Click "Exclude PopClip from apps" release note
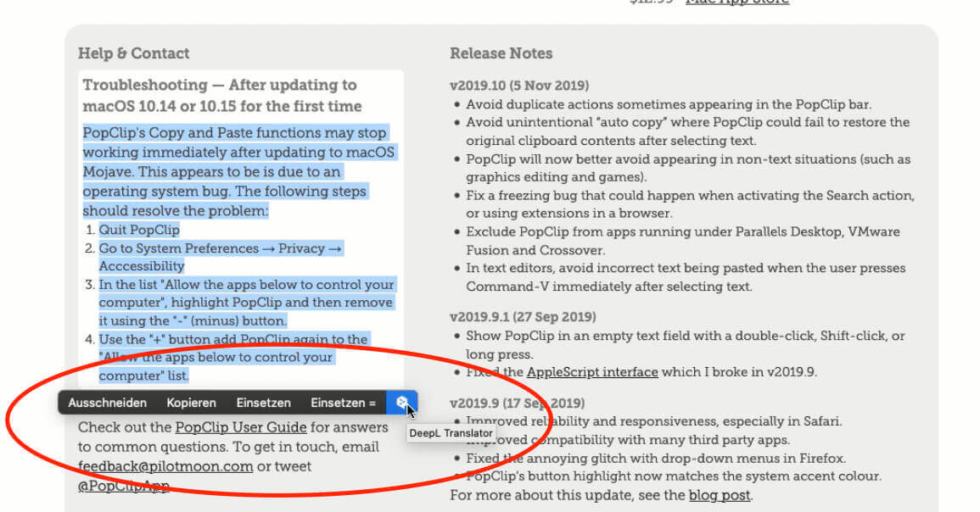Image resolution: width=980 pixels, height=512 pixels. click(683, 241)
